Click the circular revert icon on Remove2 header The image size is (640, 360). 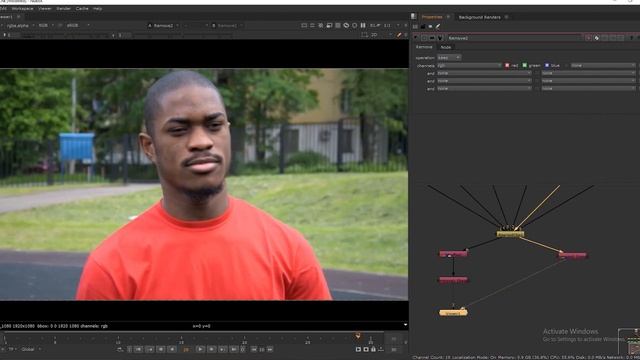click(596, 38)
